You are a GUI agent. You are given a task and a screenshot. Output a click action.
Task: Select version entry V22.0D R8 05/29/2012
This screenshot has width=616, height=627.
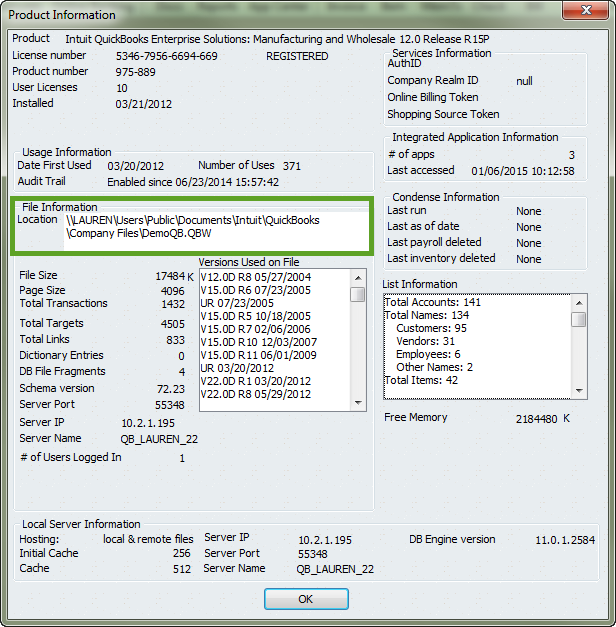point(256,394)
